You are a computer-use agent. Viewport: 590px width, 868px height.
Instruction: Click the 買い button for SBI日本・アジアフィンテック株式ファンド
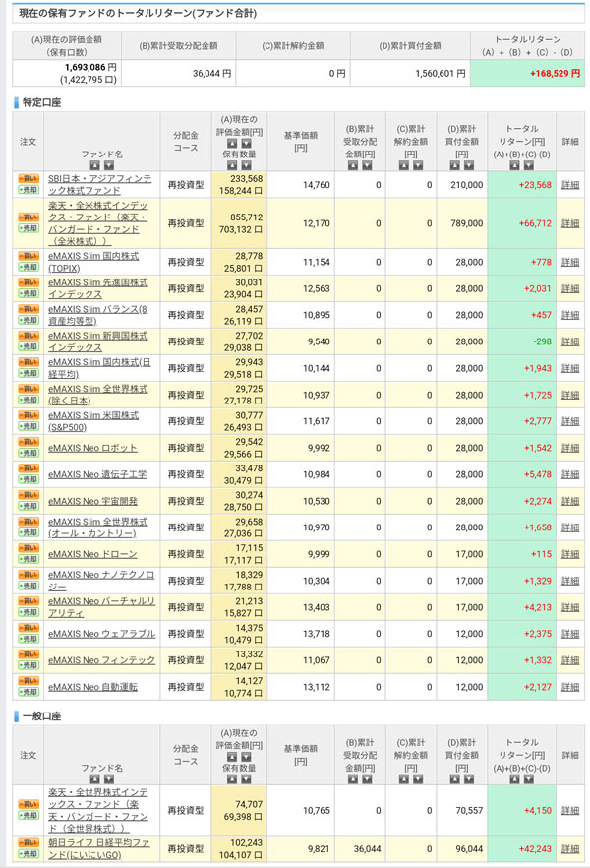click(29, 179)
